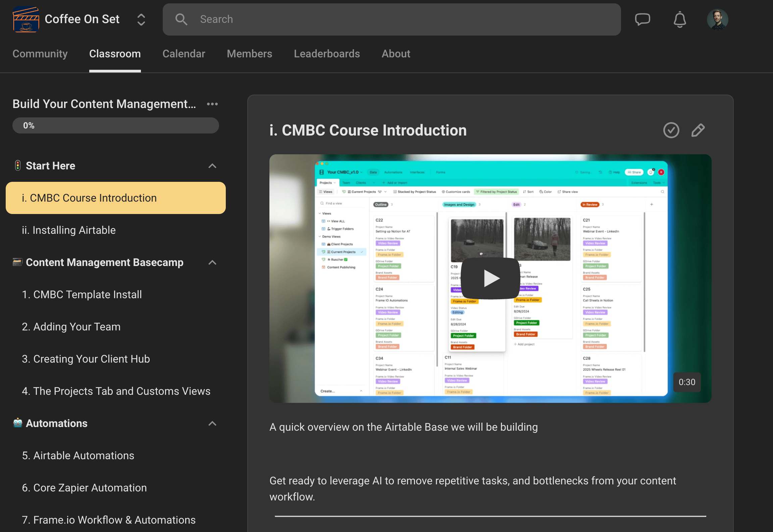Open lesson 4. The Projects Tab and Customs Views
773x532 pixels.
pos(116,391)
